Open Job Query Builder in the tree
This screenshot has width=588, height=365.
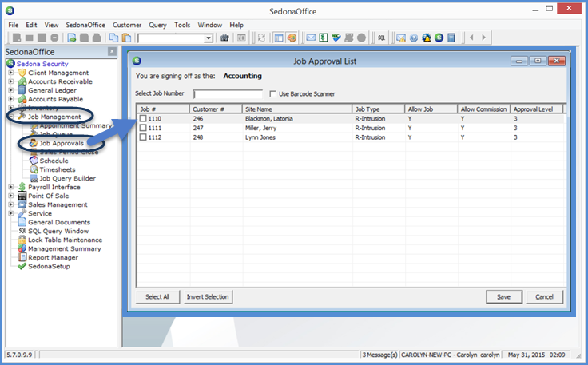pyautogui.click(x=67, y=178)
